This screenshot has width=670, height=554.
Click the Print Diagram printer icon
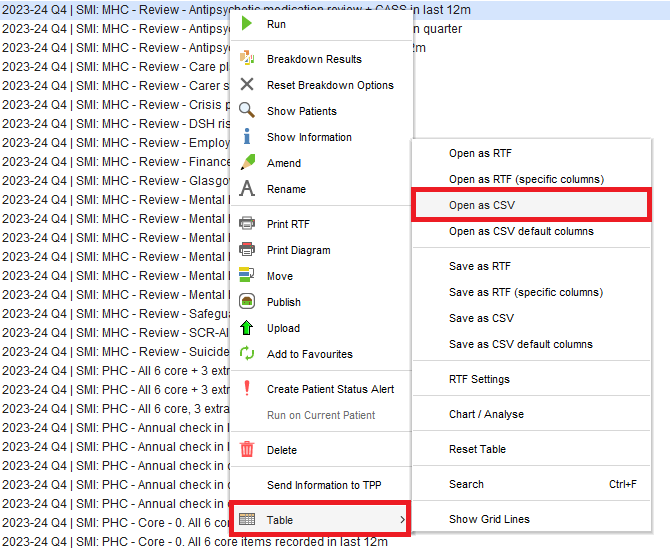coord(247,249)
